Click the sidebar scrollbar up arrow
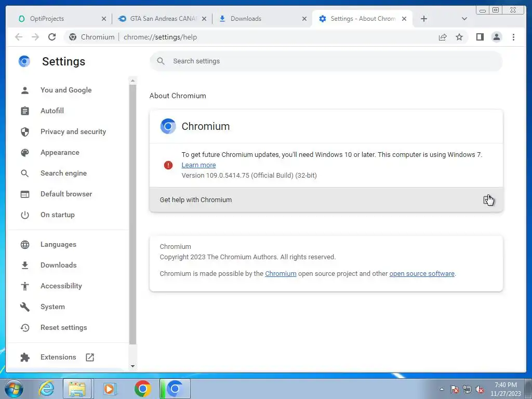The height and width of the screenshot is (399, 532). click(x=132, y=81)
